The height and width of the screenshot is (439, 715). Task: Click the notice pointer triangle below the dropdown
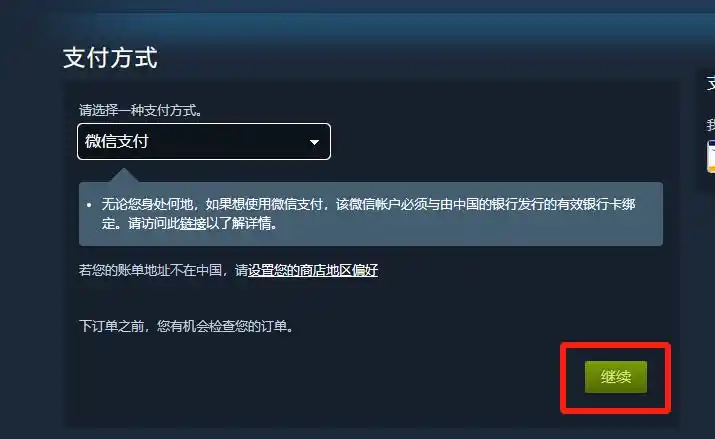tap(124, 176)
